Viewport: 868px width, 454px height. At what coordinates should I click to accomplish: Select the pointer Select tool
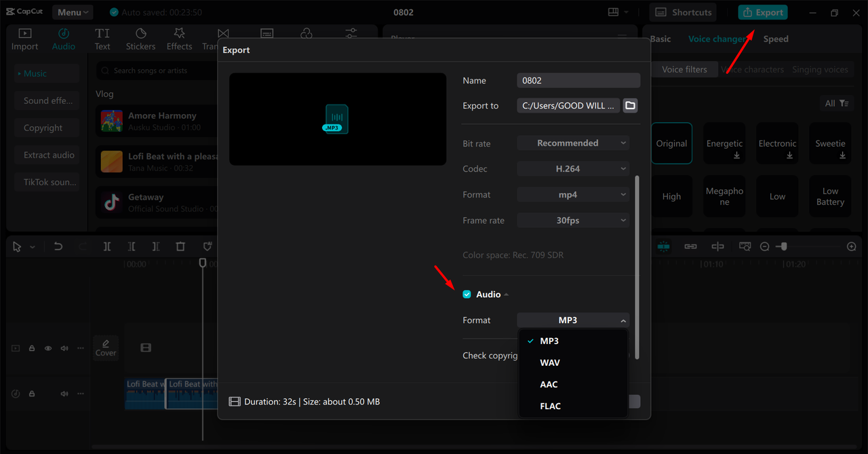17,247
